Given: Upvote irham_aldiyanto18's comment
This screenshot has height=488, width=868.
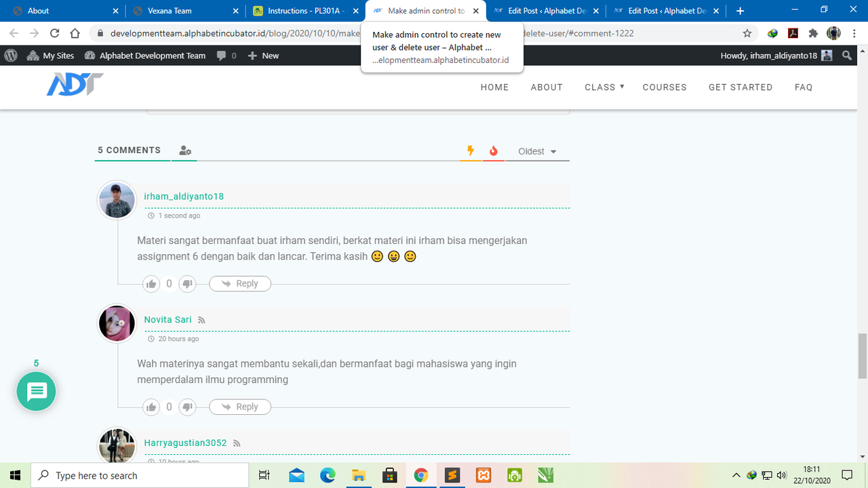Looking at the screenshot, I should [x=151, y=284].
